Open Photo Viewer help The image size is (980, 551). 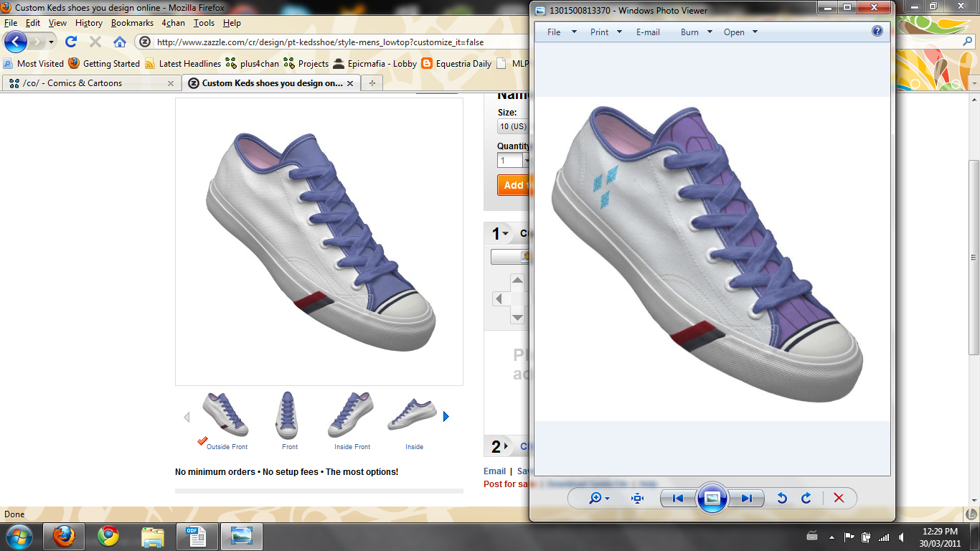pos(877,32)
